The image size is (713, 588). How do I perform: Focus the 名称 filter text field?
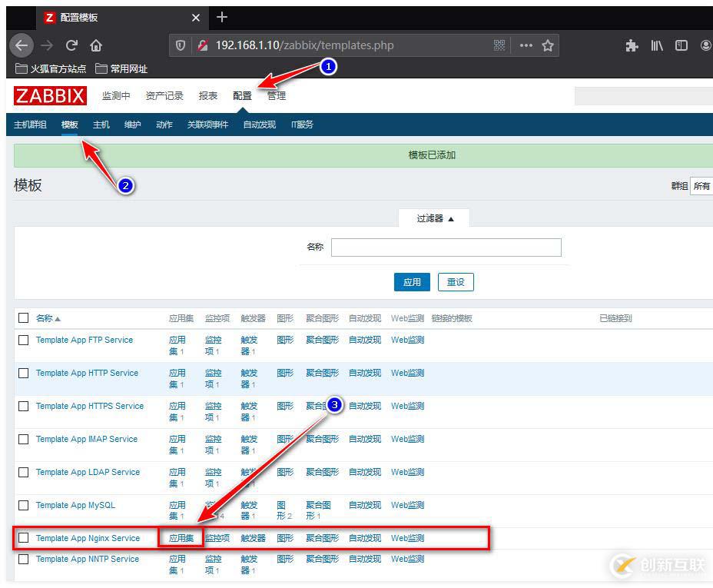(446, 247)
